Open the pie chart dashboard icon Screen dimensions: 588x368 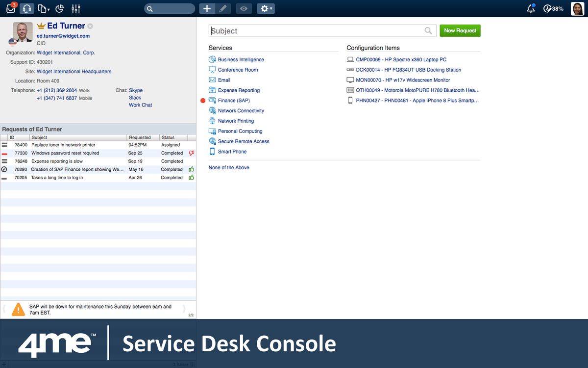click(59, 8)
